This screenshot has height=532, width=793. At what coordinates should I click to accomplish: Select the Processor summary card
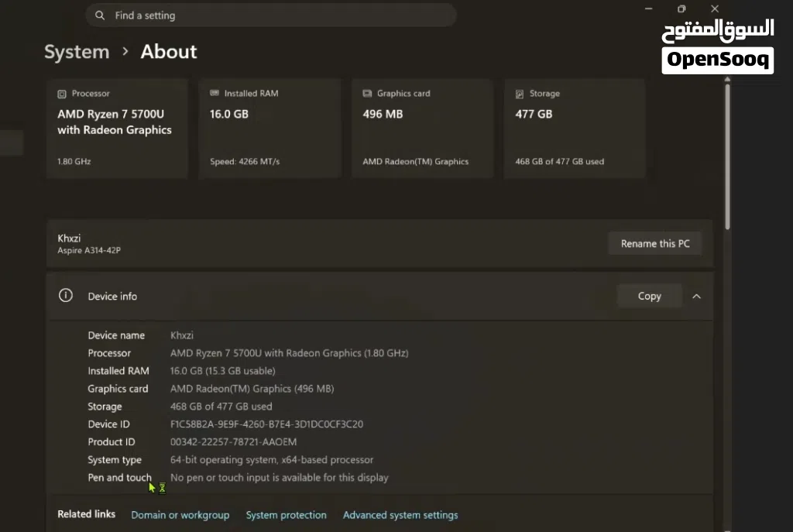pos(118,129)
